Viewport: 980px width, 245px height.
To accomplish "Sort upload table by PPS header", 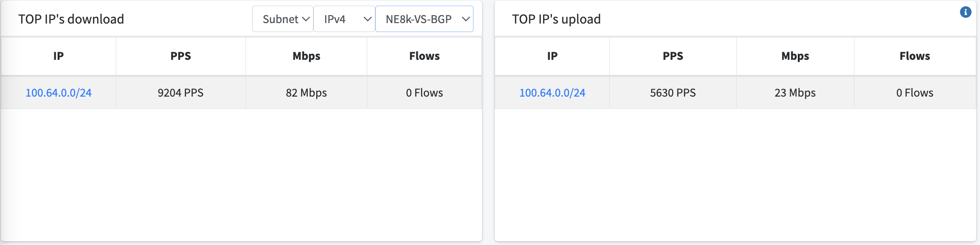I will click(673, 56).
